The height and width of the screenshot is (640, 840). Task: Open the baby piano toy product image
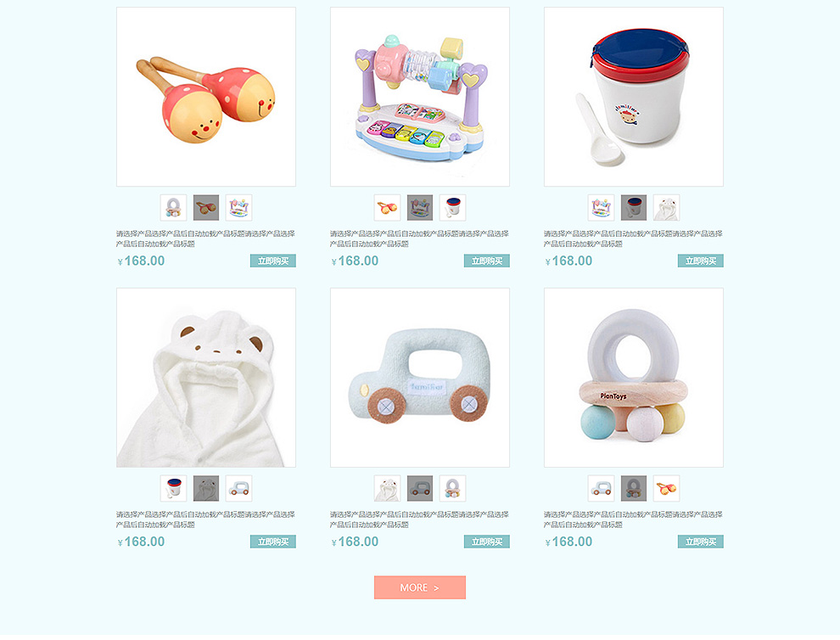point(419,97)
